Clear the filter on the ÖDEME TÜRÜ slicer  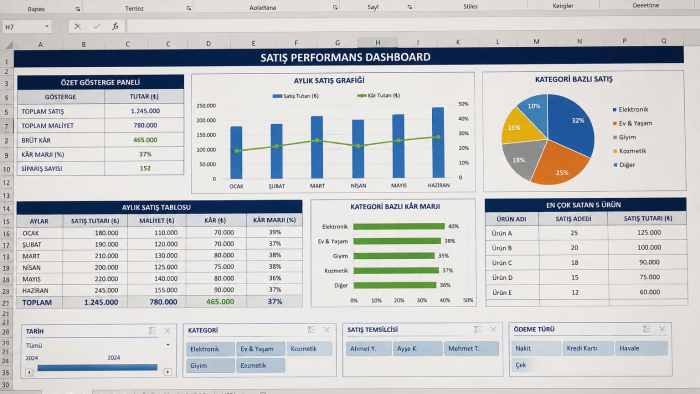coord(662,329)
